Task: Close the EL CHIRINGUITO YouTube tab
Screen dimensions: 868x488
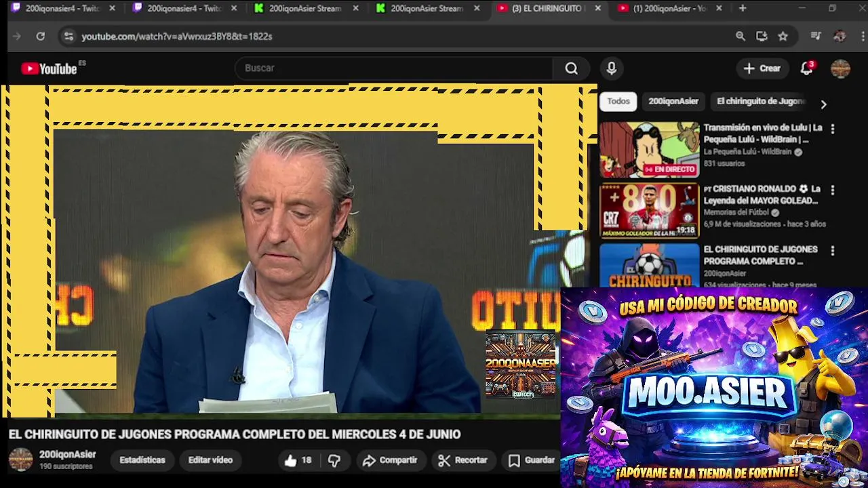Action: (597, 9)
